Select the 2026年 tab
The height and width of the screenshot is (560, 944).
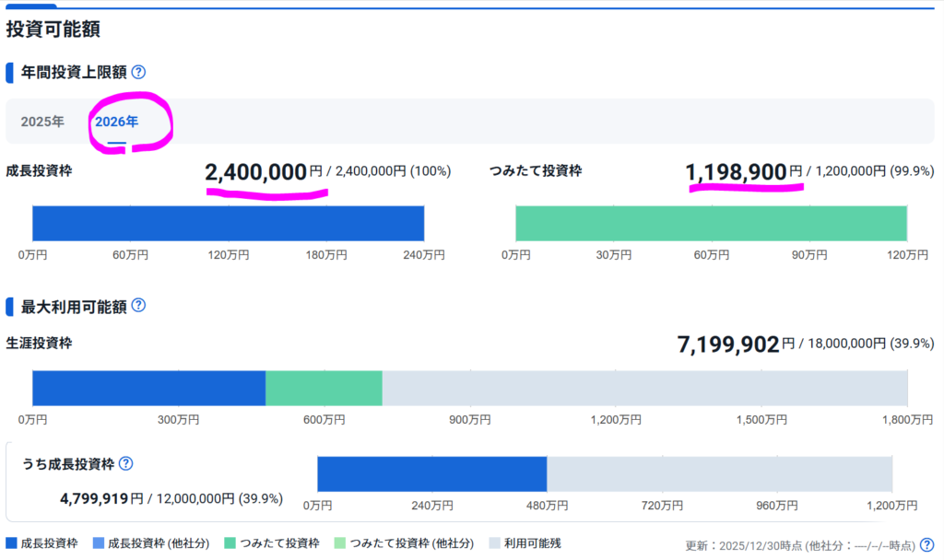tap(116, 122)
